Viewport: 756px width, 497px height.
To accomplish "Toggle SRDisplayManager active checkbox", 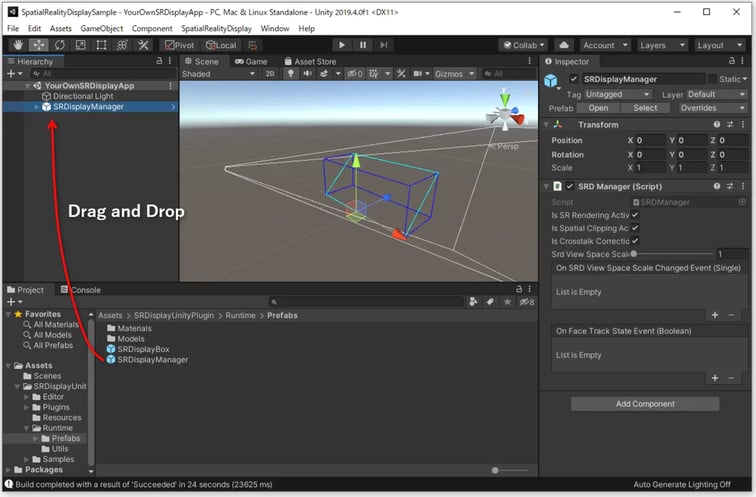I will [573, 79].
